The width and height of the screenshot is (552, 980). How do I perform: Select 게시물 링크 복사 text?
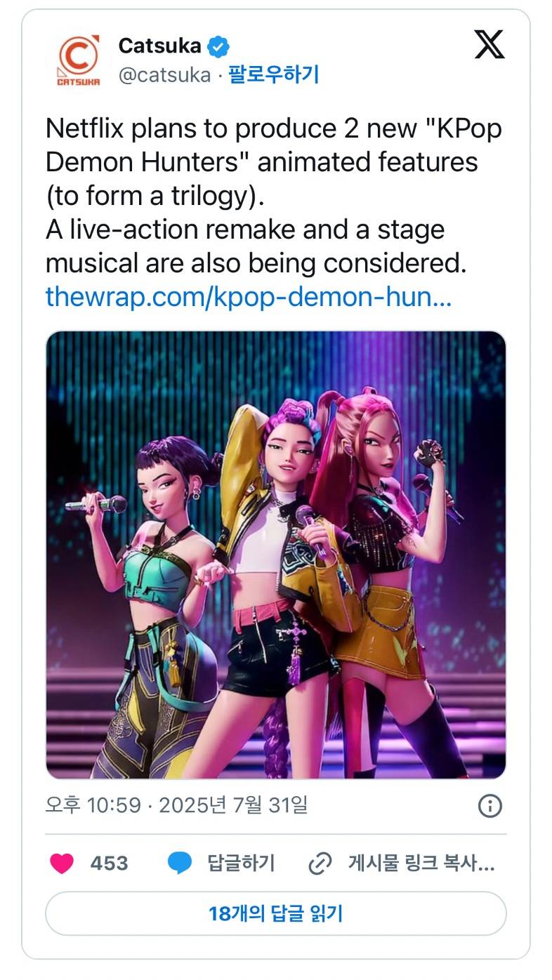click(421, 863)
